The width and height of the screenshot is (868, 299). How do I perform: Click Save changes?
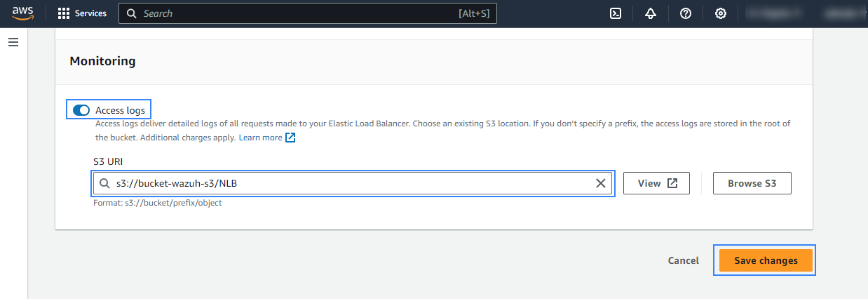point(766,260)
